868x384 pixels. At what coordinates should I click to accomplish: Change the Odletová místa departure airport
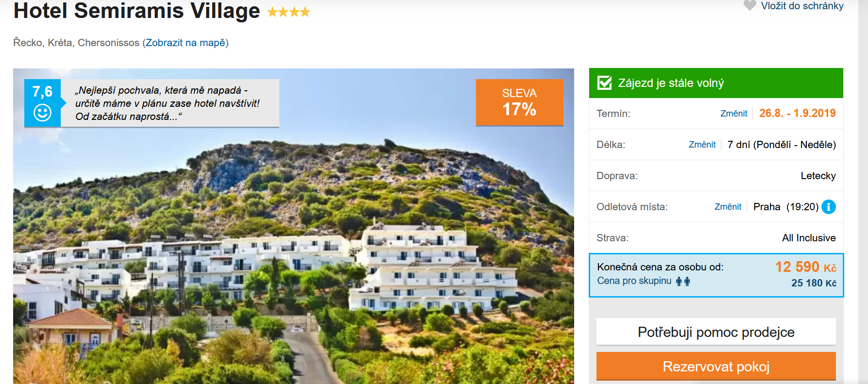click(728, 207)
